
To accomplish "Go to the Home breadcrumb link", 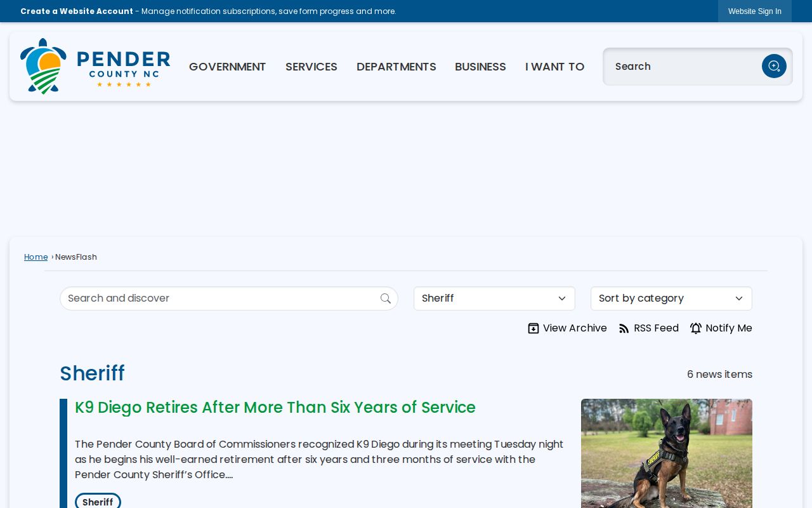I will (36, 257).
